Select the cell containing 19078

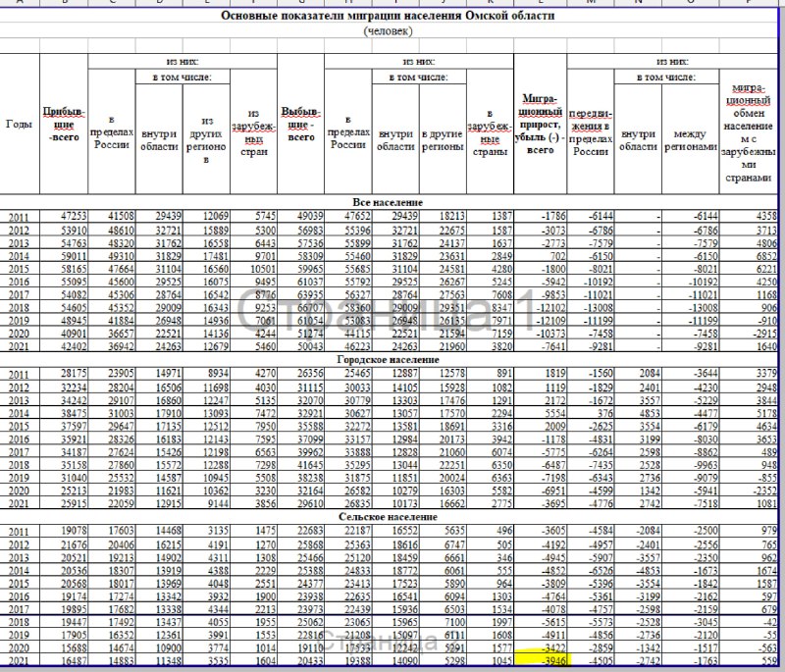point(64,531)
